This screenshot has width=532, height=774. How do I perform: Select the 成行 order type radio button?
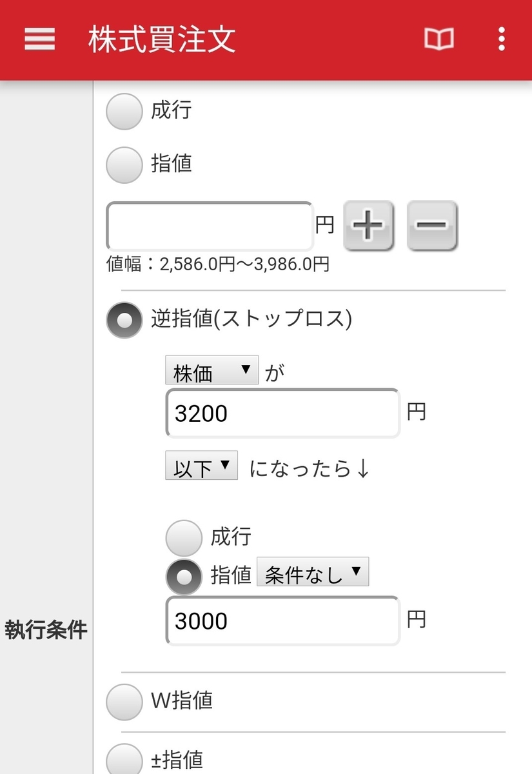(124, 111)
